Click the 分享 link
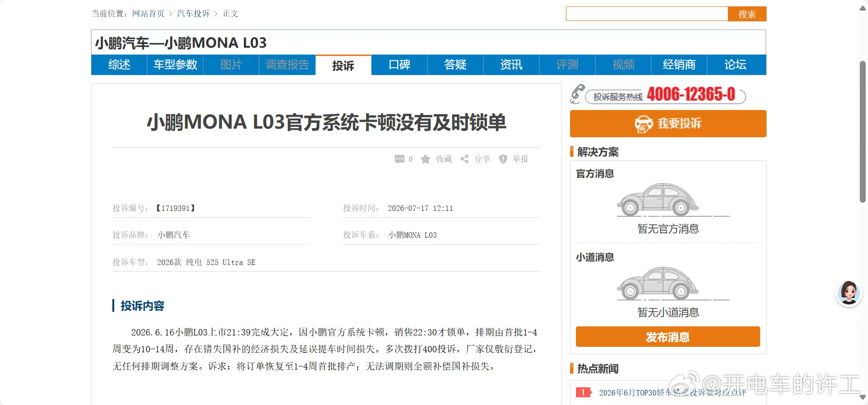 482,159
